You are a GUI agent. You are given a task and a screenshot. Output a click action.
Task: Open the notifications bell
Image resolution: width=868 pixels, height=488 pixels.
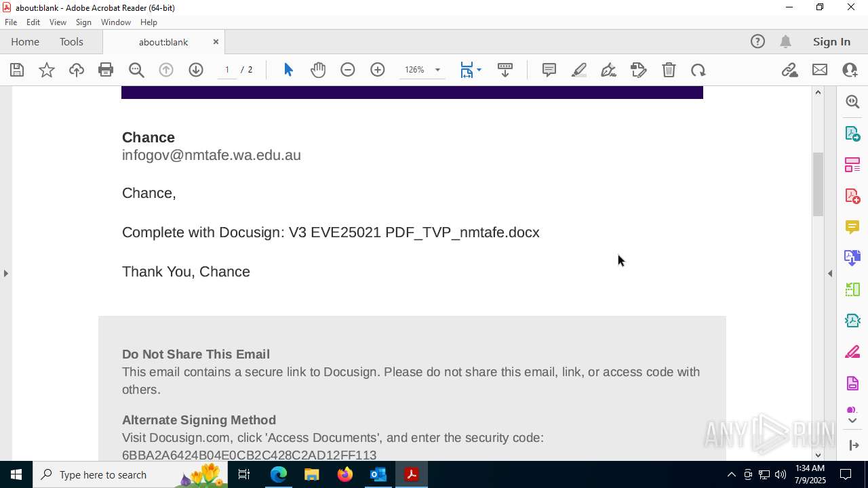point(785,41)
